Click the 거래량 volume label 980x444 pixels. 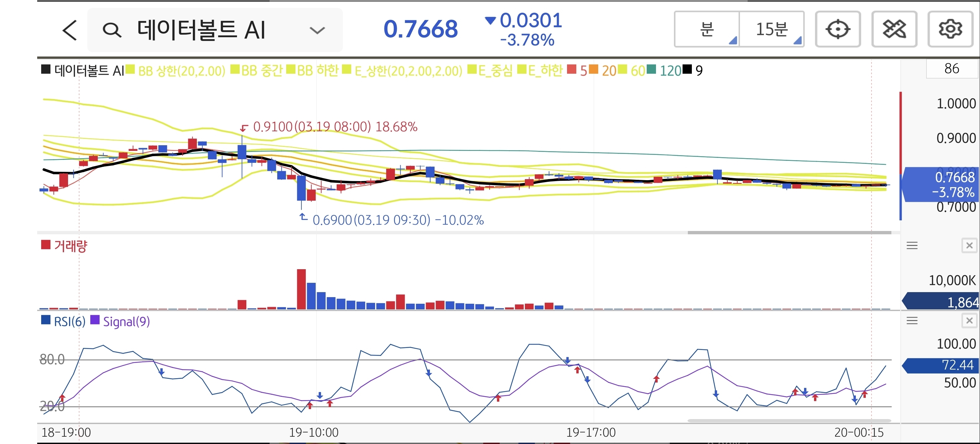pyautogui.click(x=70, y=246)
